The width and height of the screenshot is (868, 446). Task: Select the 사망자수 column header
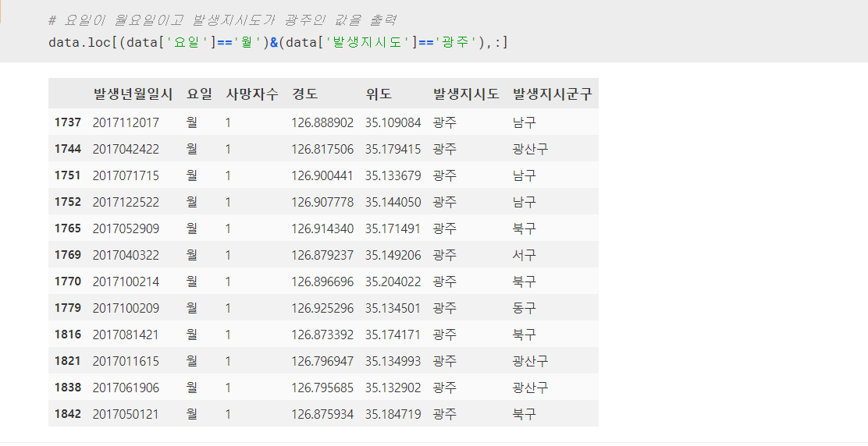(252, 94)
